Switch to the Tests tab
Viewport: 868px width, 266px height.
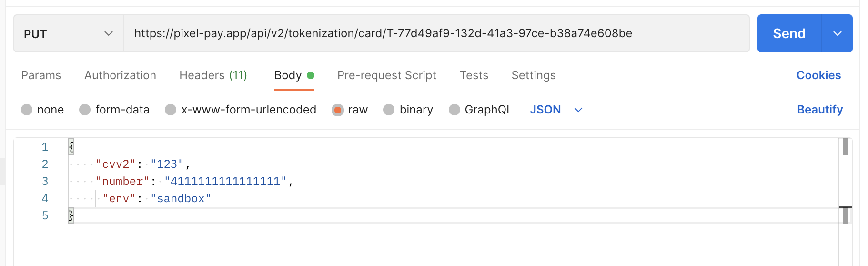[x=474, y=75]
